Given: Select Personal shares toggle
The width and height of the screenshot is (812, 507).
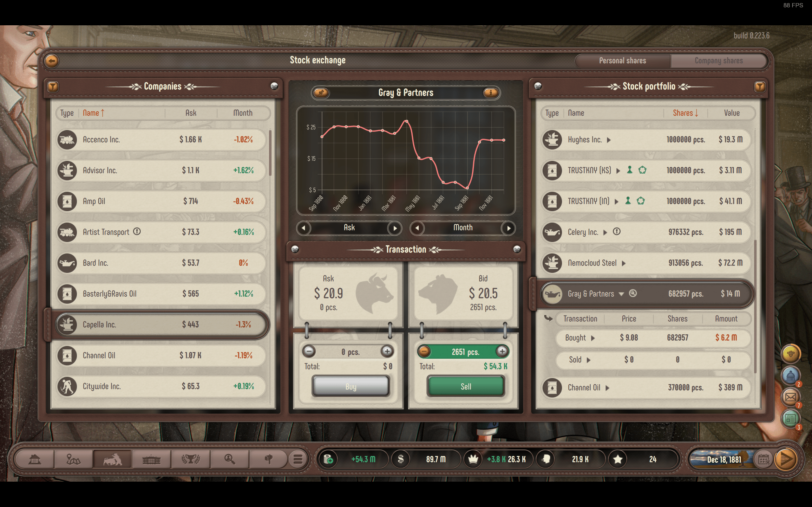Looking at the screenshot, I should click(622, 61).
